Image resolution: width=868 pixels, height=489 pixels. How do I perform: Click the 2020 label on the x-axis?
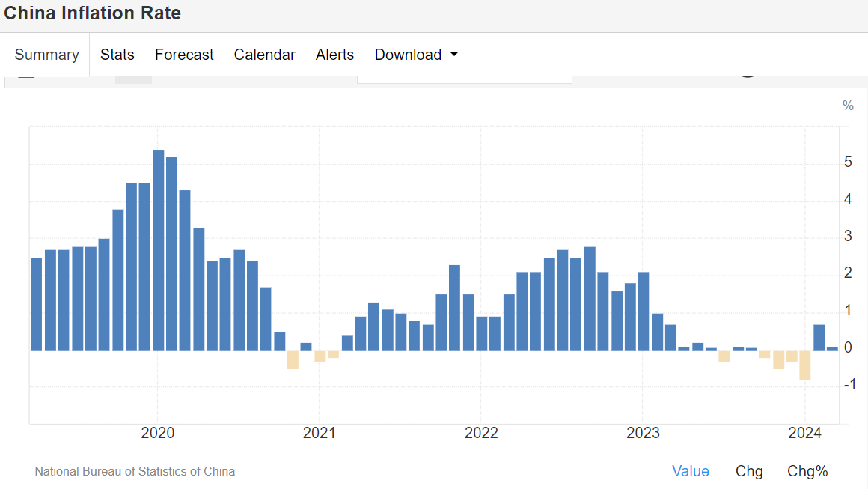coord(157,434)
